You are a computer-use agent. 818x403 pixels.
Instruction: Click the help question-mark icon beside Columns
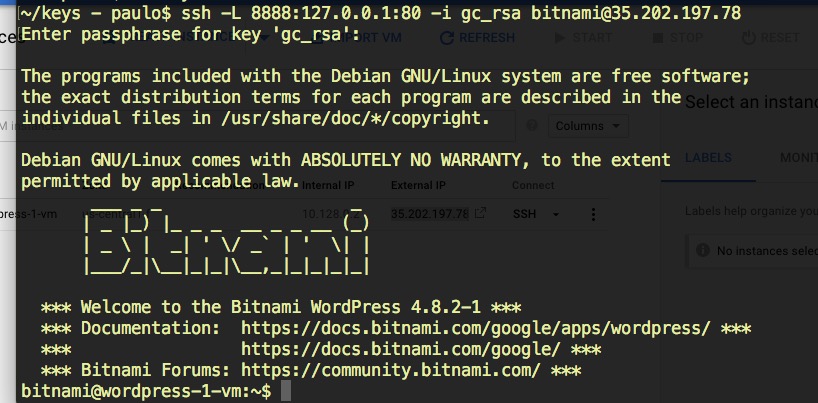(x=532, y=125)
